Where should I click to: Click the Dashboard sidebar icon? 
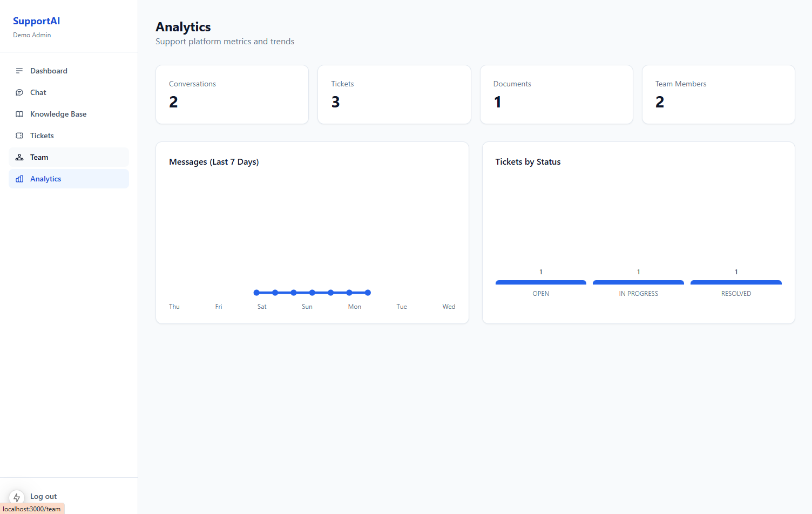point(19,71)
